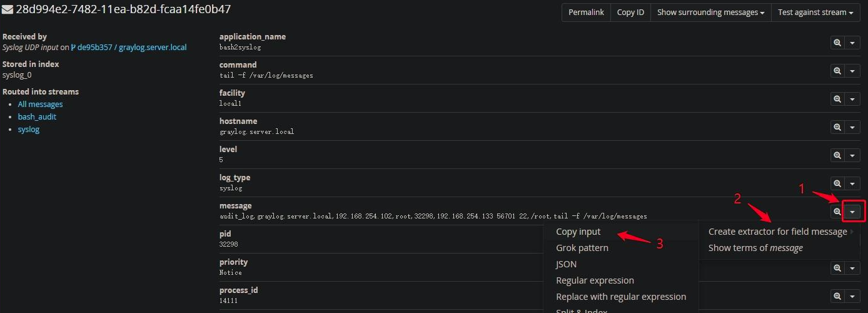This screenshot has height=313, width=868.
Task: Open the Show surrounding messages dropdown
Action: pos(710,13)
